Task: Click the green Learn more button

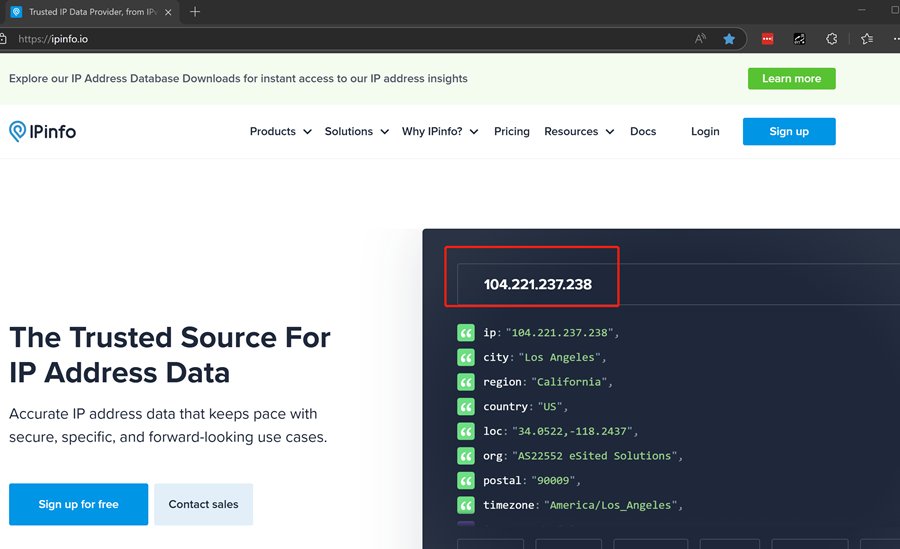Action: coord(792,79)
